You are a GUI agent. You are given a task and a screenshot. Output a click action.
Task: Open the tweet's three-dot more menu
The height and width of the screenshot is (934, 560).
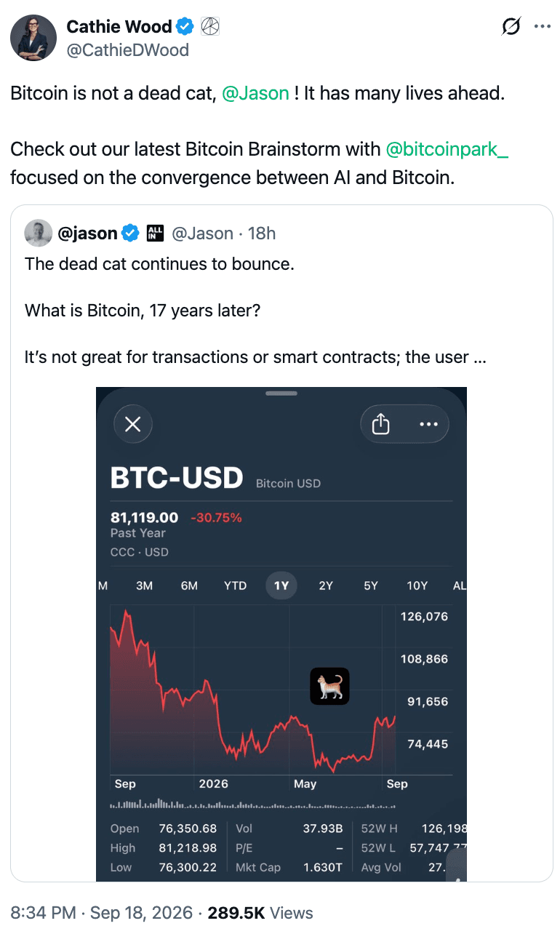point(543,26)
